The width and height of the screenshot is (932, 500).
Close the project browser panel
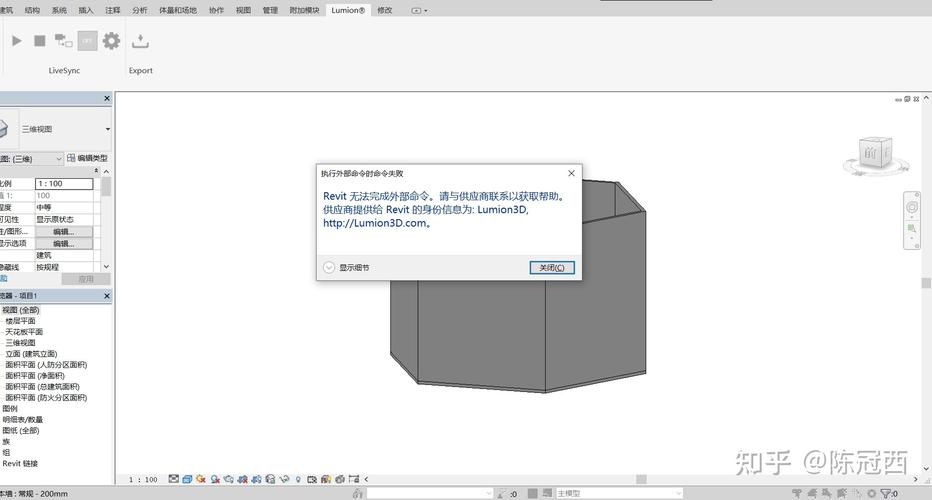[x=107, y=295]
